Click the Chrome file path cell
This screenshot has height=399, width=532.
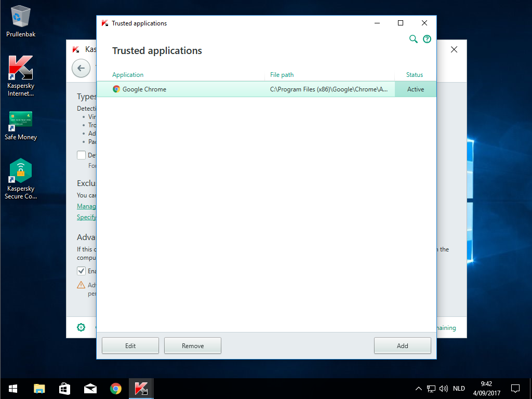pos(329,89)
